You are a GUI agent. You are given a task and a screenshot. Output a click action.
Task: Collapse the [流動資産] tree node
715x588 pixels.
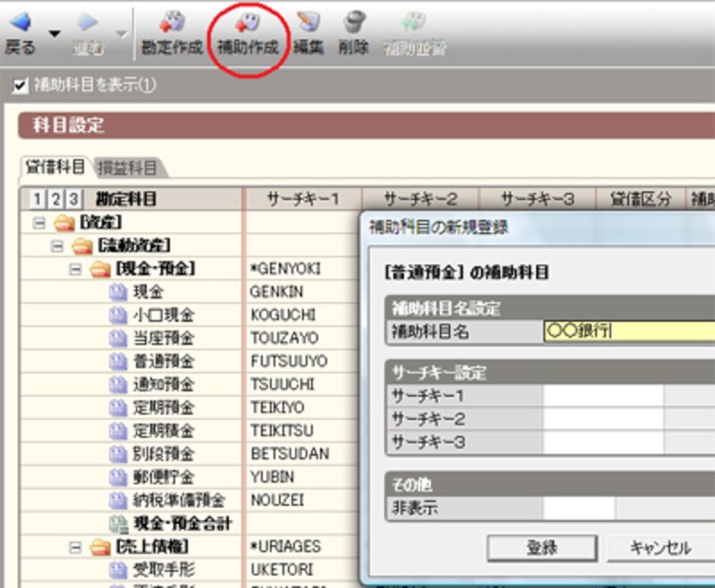click(x=57, y=245)
